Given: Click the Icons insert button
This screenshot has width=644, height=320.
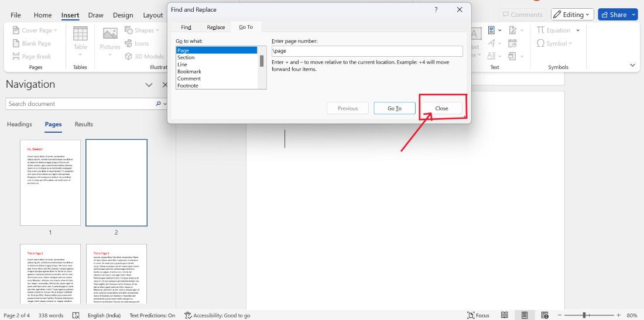Looking at the screenshot, I should (137, 43).
